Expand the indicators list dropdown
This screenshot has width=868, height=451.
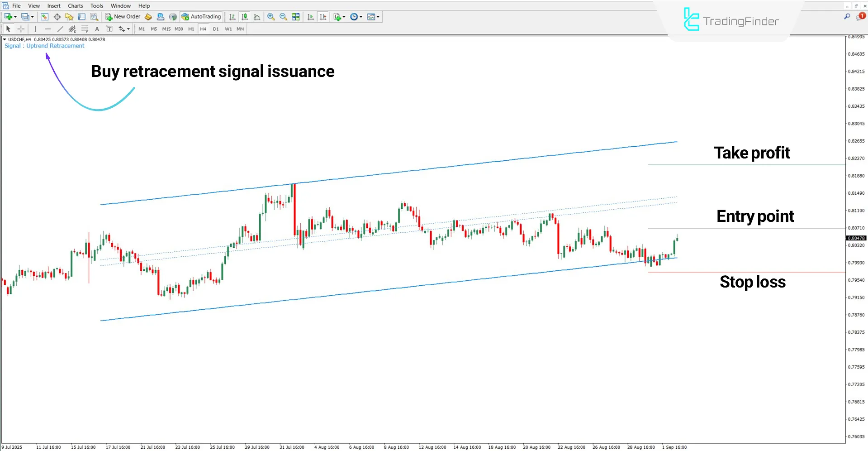344,17
